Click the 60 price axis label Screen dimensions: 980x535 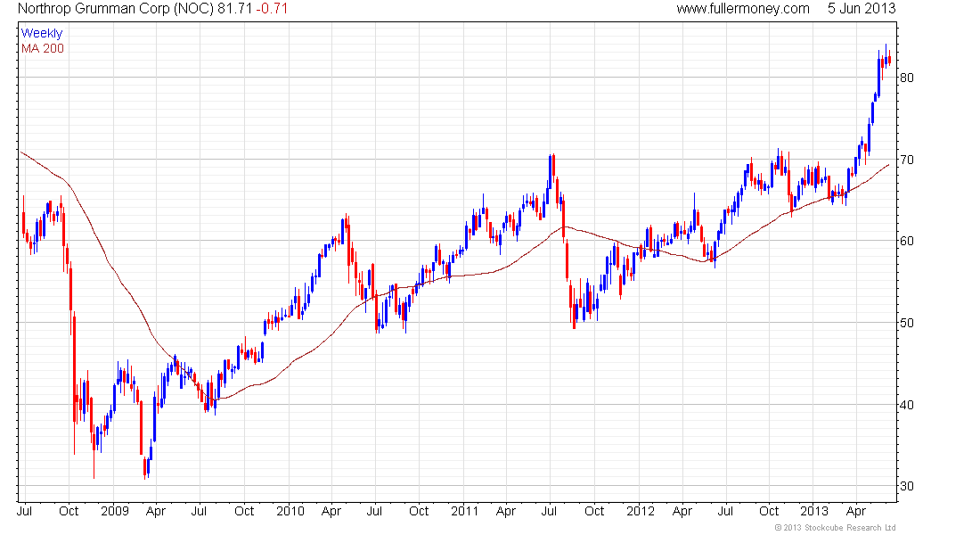907,242
